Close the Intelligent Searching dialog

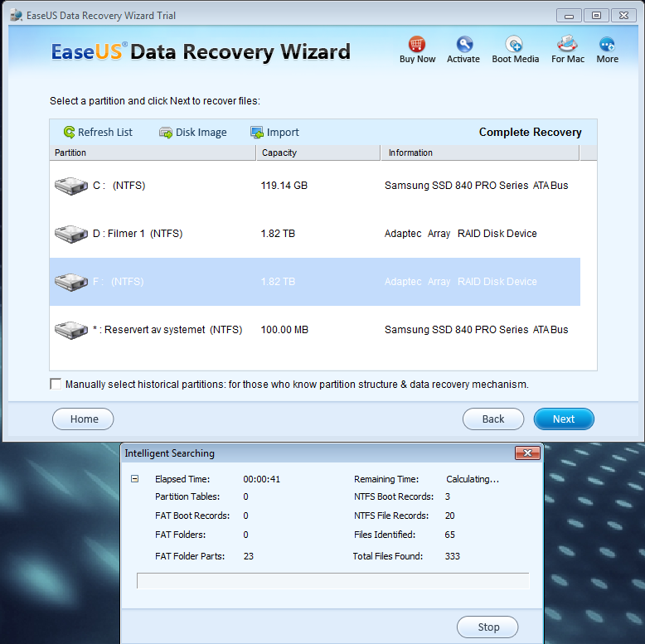[x=527, y=453]
